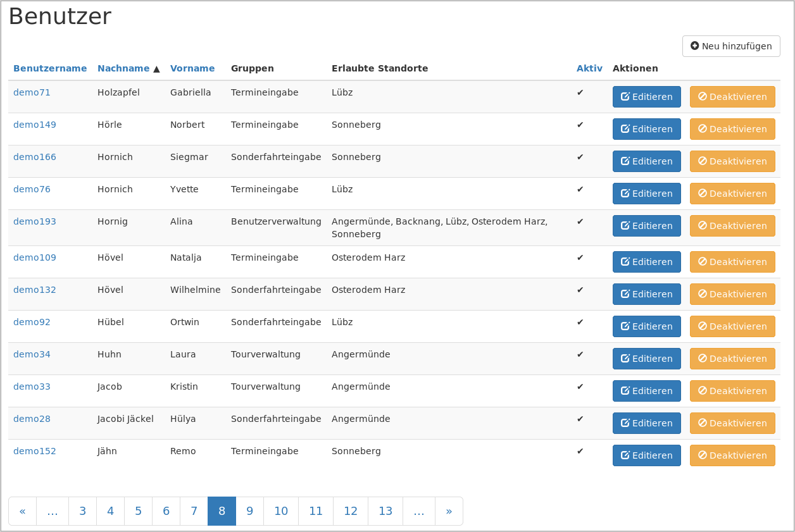Click edit pencil icon for demo193
The width and height of the screenshot is (795, 532).
[625, 226]
